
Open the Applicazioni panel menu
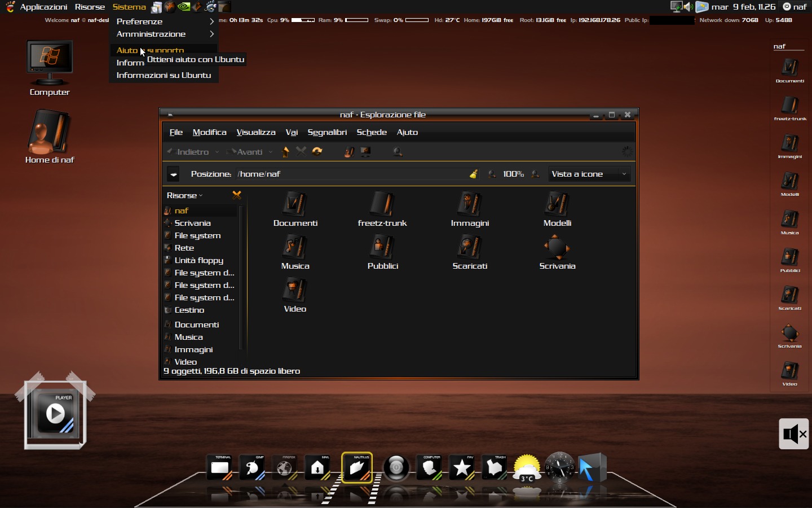point(43,7)
